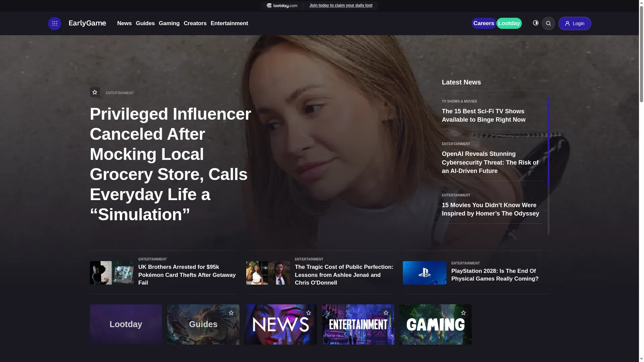Image resolution: width=644 pixels, height=362 pixels.
Task: Click the lootday.com logo in top banner
Action: [x=282, y=6]
